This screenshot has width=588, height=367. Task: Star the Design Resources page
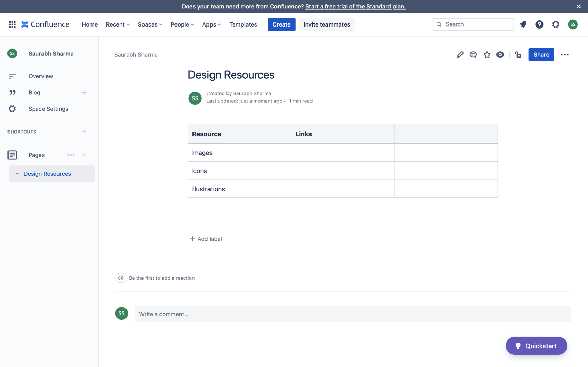coord(487,54)
